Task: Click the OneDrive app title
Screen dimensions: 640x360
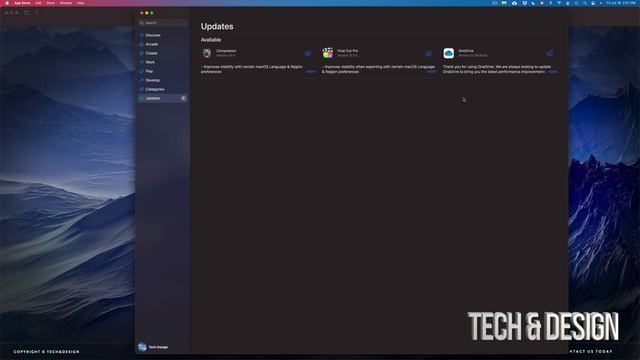Action: pos(466,51)
